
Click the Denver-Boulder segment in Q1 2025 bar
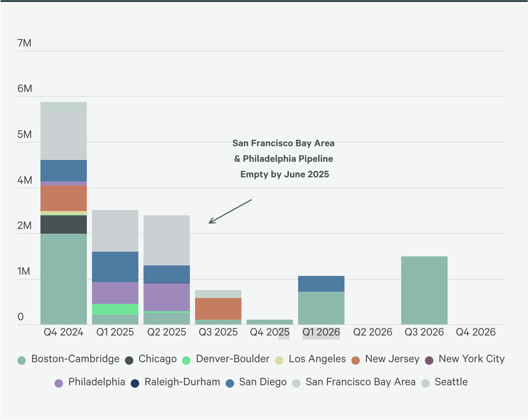[x=115, y=309]
